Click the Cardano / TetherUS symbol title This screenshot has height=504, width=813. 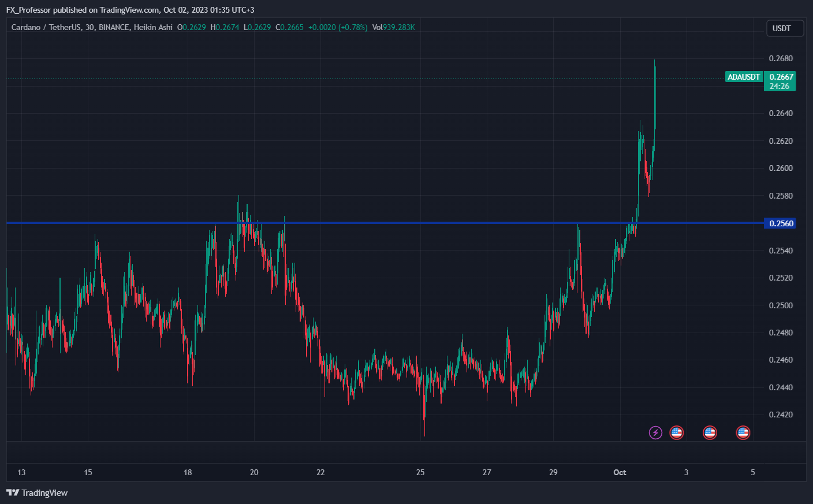coord(92,27)
